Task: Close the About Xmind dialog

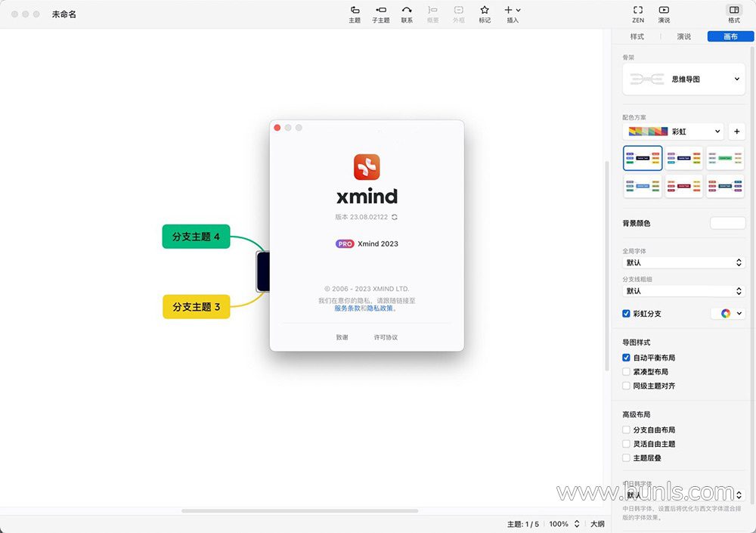Action: click(277, 128)
